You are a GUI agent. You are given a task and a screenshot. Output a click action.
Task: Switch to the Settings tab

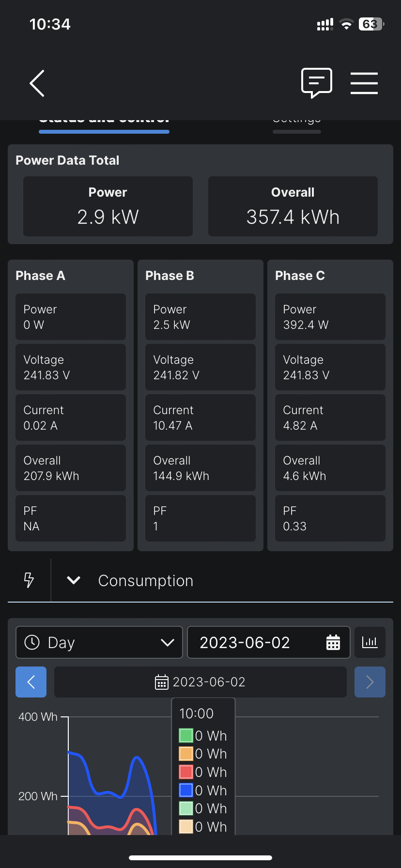[x=297, y=121]
